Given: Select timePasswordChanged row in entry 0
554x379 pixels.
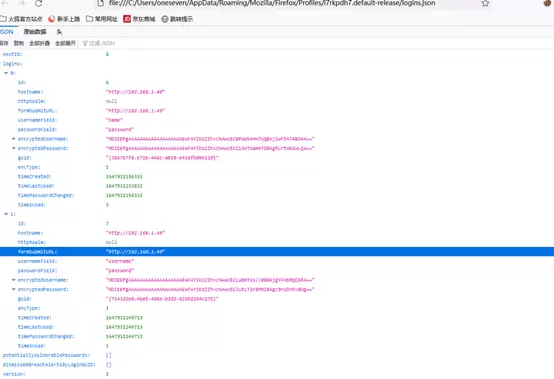Looking at the screenshot, I should click(x=277, y=195).
